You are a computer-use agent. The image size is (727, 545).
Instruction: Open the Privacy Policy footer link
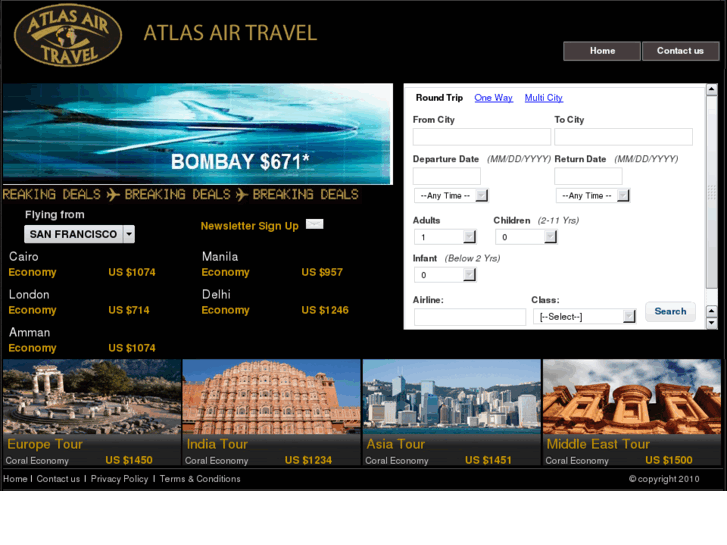[x=119, y=479]
